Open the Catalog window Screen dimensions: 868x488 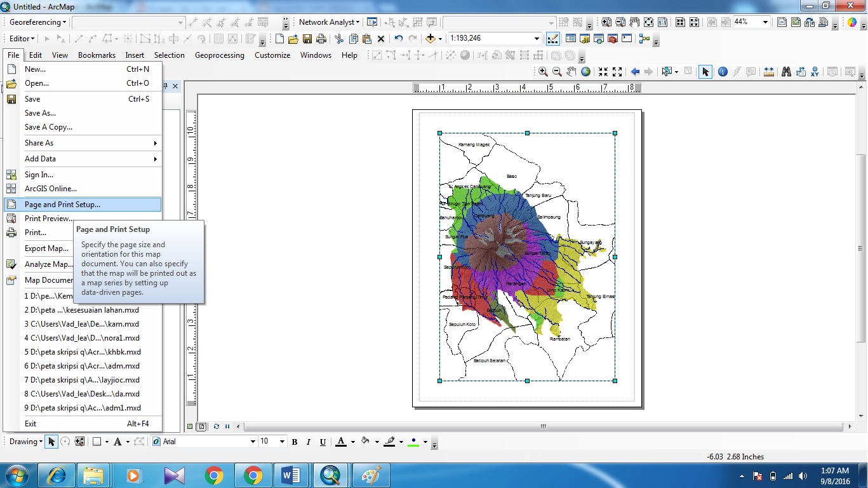pyautogui.click(x=584, y=38)
